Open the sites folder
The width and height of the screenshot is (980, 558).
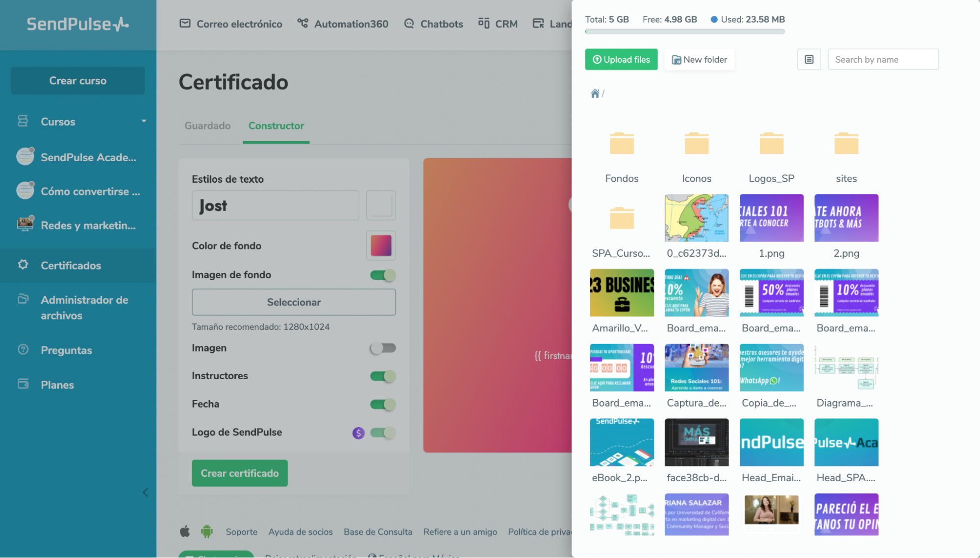pyautogui.click(x=846, y=143)
